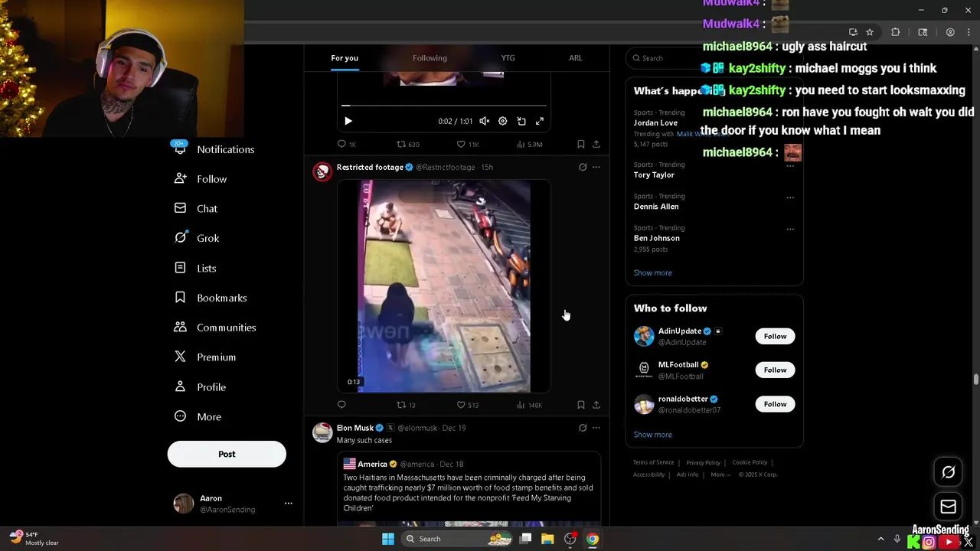
Task: Show more Who to follow suggestions
Action: point(652,435)
